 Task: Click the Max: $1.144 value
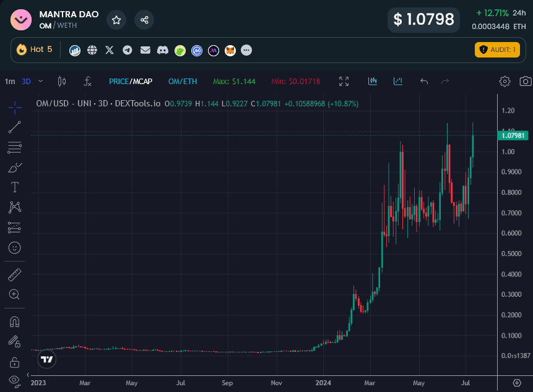(234, 82)
